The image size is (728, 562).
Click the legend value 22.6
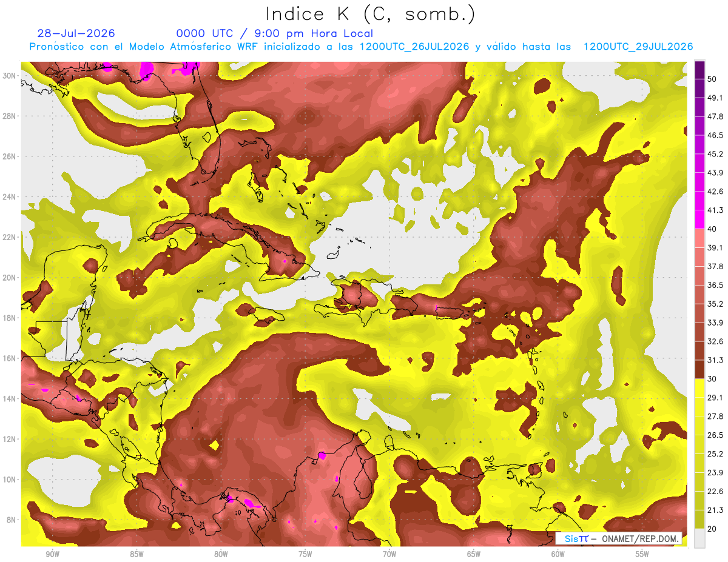(715, 491)
